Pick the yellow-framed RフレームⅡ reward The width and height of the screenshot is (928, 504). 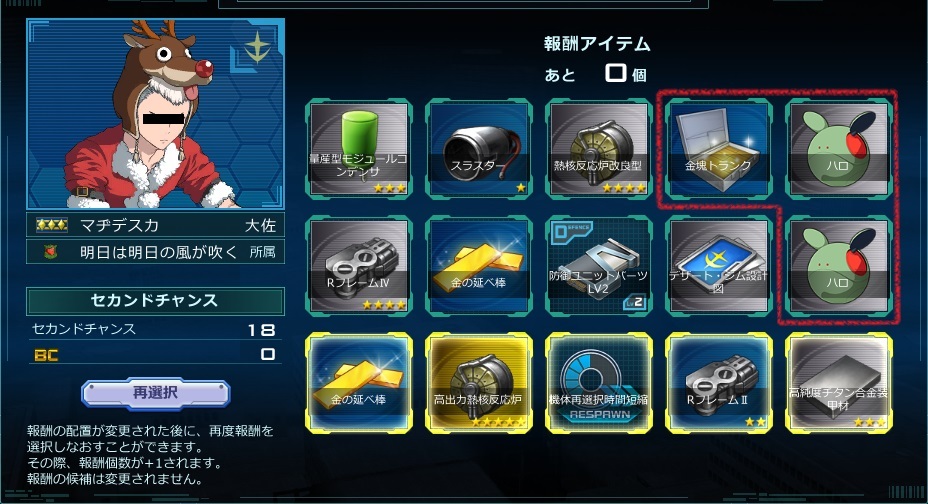click(x=719, y=383)
